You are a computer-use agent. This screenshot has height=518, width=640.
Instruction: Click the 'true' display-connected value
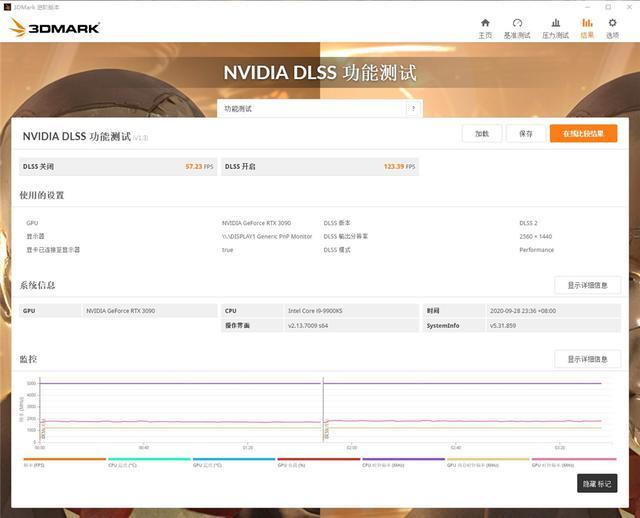click(227, 250)
